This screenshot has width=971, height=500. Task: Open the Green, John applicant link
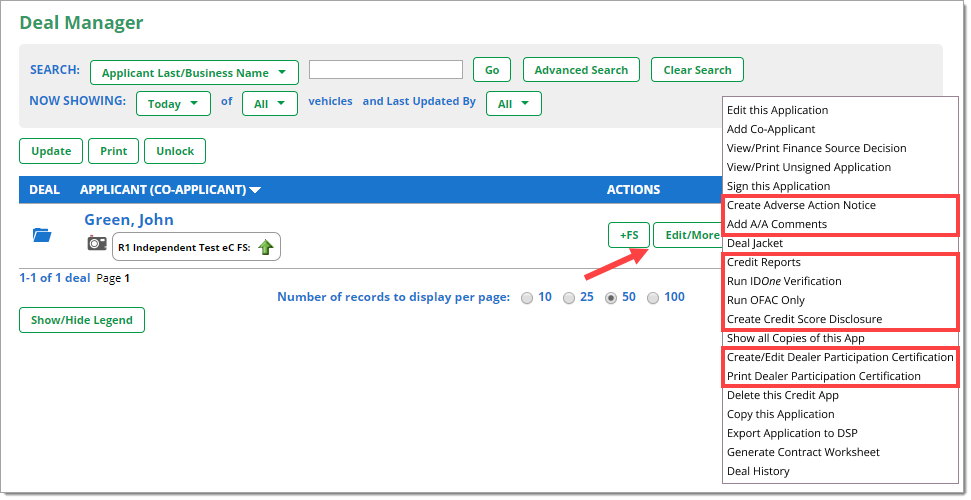point(129,220)
